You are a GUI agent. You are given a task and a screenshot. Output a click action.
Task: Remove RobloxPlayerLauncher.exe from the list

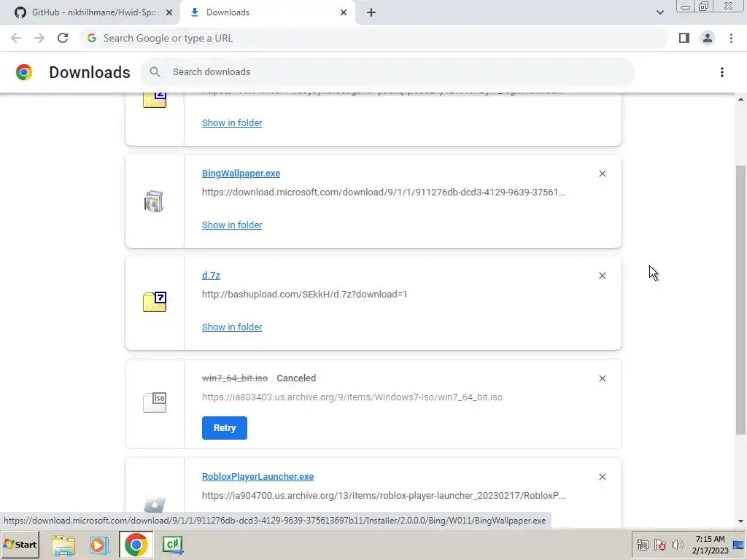(x=602, y=477)
